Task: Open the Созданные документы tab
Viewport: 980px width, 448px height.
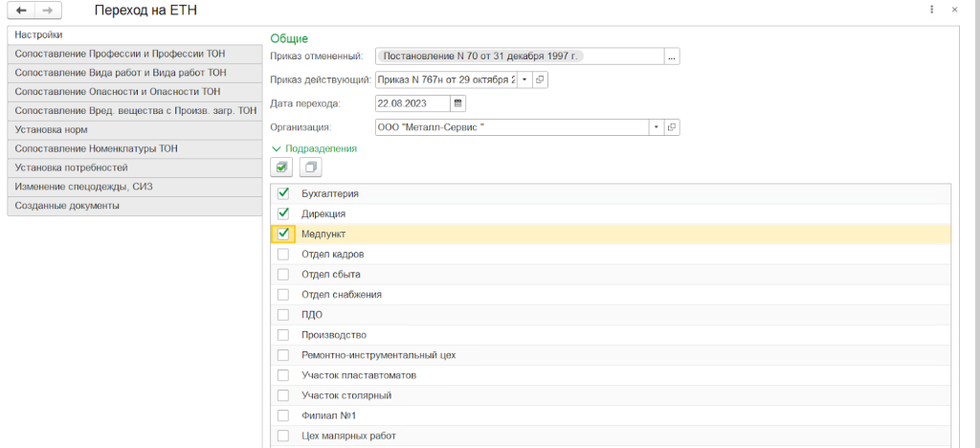Action: pos(134,206)
